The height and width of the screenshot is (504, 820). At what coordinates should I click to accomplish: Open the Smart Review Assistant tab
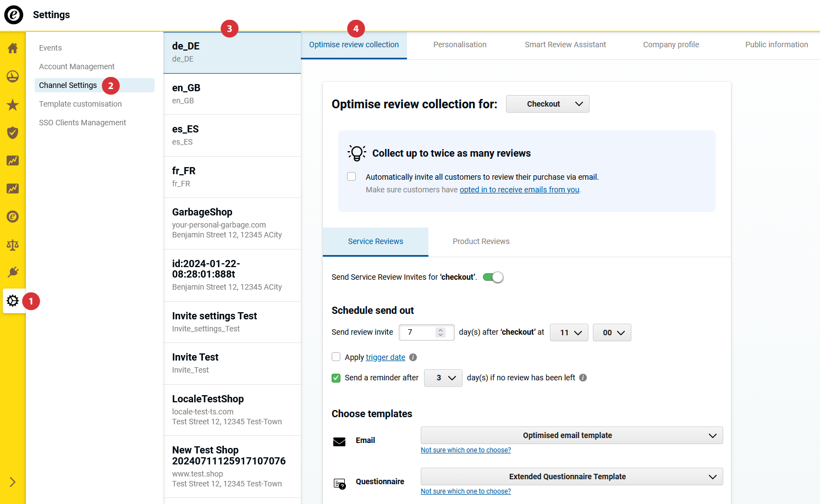pos(565,45)
